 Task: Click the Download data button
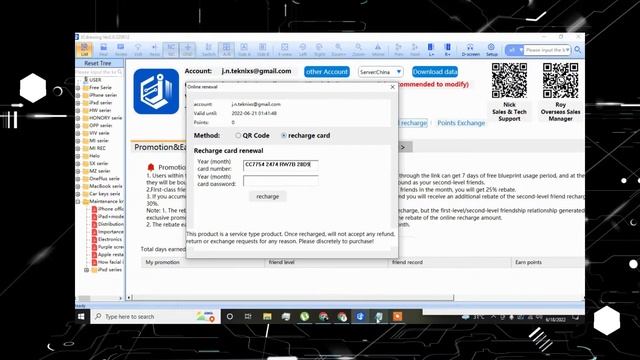[435, 72]
